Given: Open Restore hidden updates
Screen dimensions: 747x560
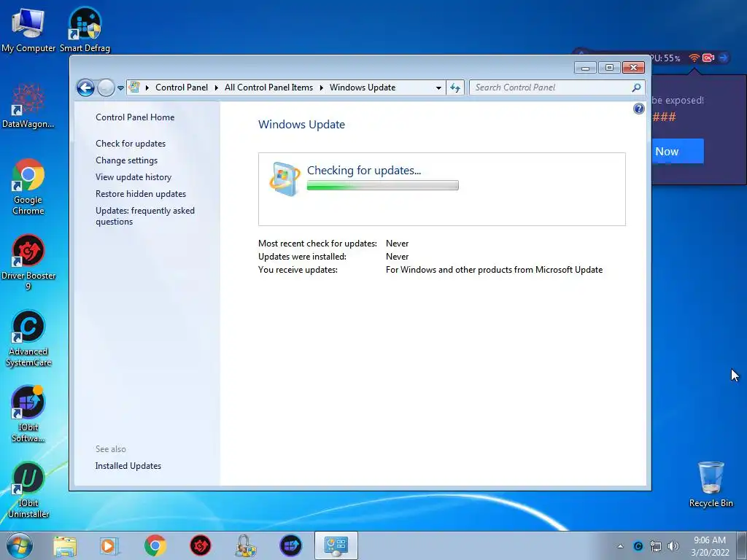Looking at the screenshot, I should (x=141, y=194).
